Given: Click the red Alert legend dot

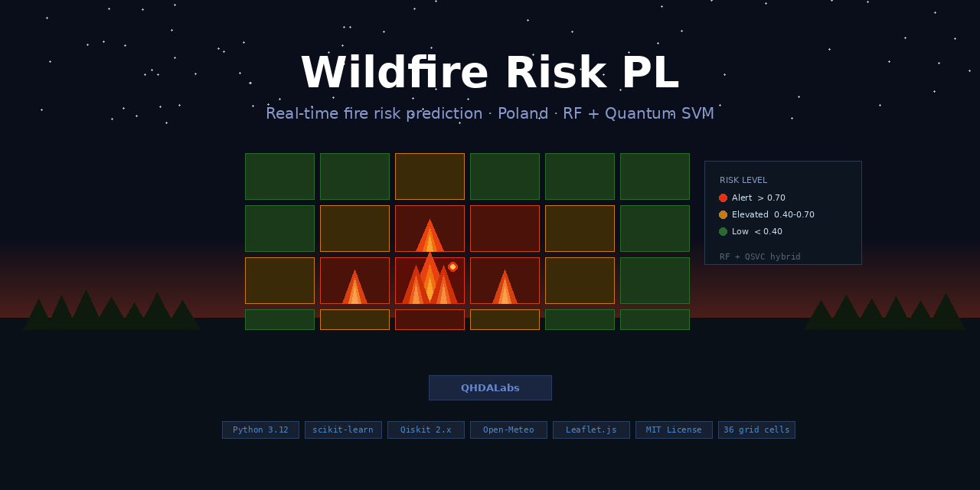Looking at the screenshot, I should coord(723,198).
